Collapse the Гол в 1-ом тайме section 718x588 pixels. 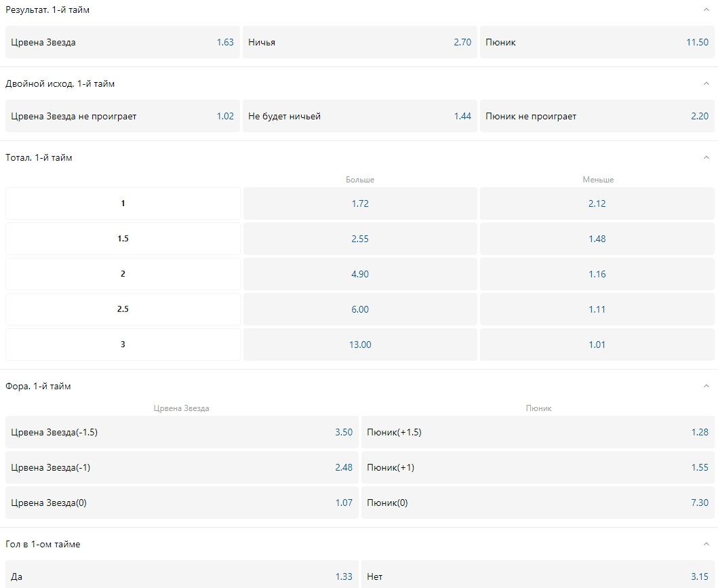(706, 545)
